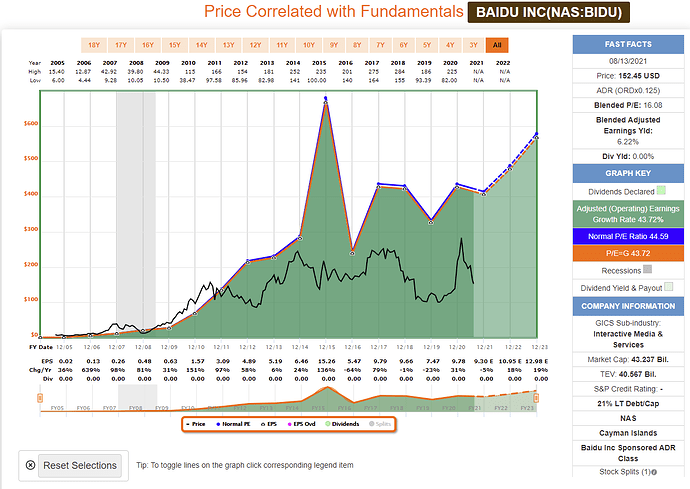
Task: Click the Interactive Media & Services text
Action: point(628,339)
